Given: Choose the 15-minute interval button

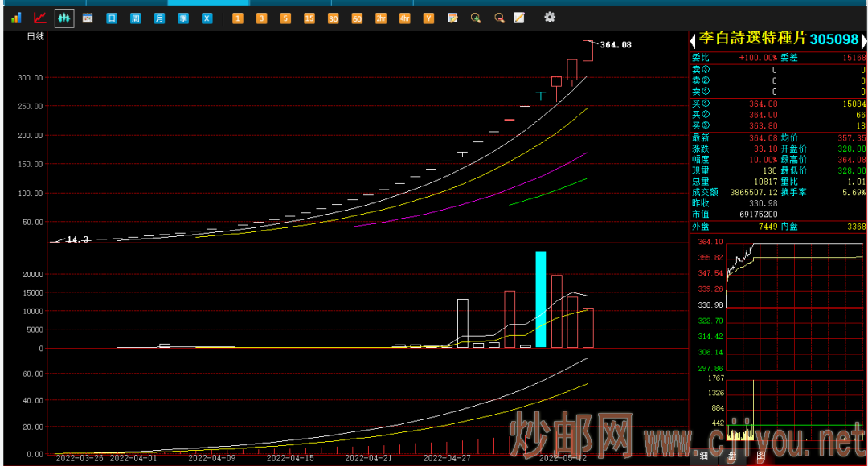Looking at the screenshot, I should [x=309, y=18].
